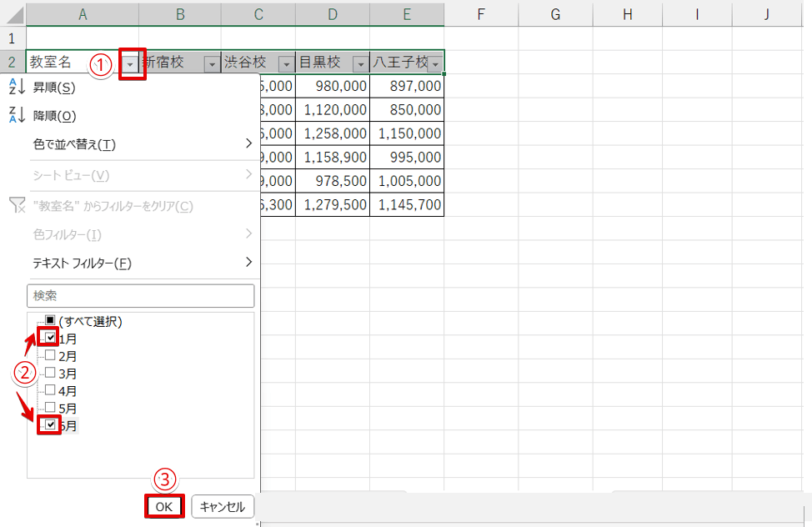The width and height of the screenshot is (812, 527).
Task: Open the 教室名 column filter dropdown arrow
Action: pyautogui.click(x=131, y=64)
